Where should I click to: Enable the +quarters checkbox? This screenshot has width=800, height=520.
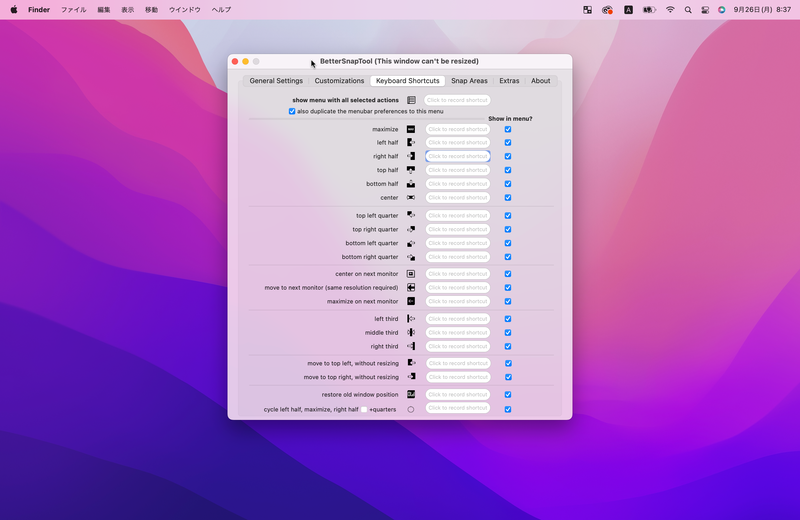[364, 409]
